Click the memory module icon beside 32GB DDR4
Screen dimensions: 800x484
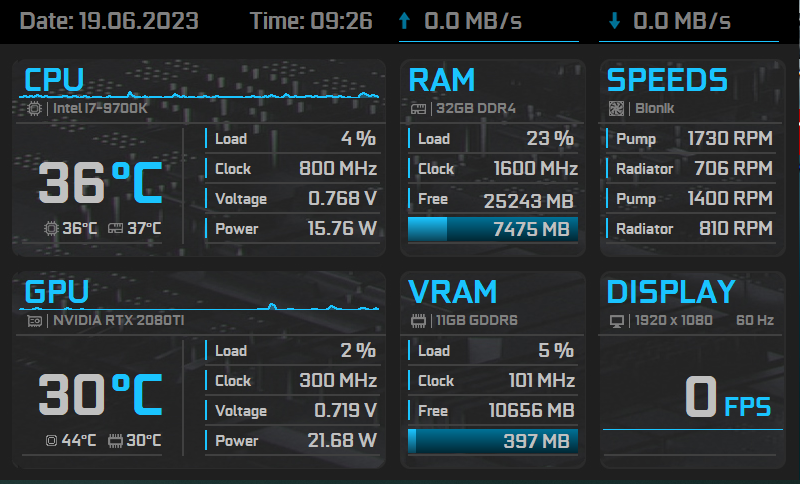[417, 108]
